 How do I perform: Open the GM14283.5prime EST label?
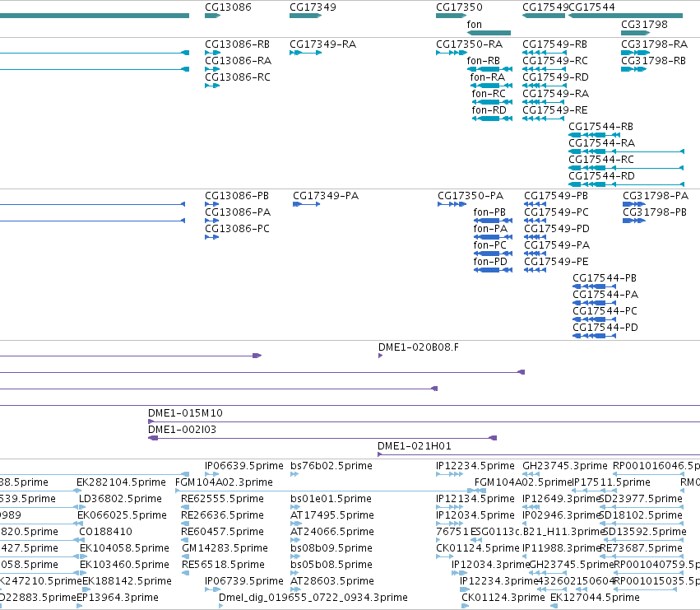[x=225, y=548]
